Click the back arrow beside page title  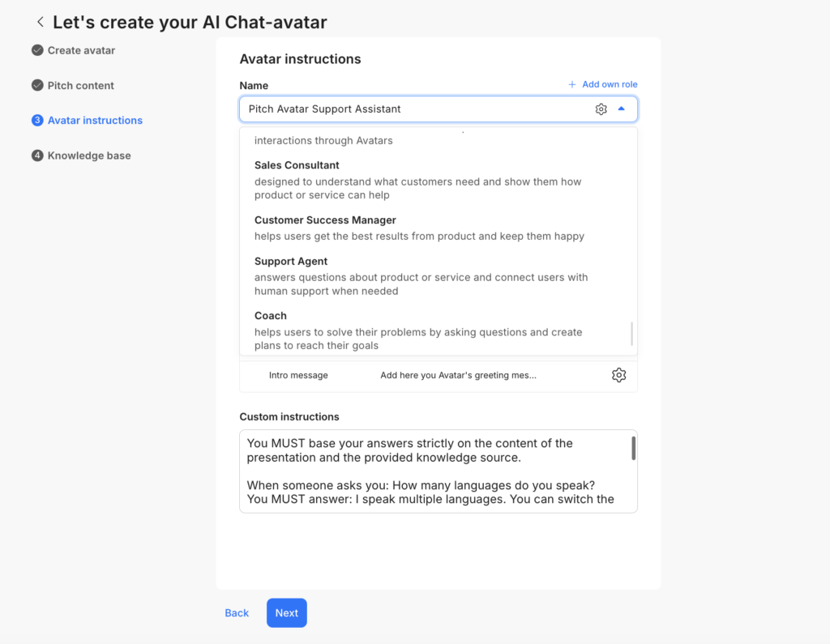pyautogui.click(x=40, y=22)
